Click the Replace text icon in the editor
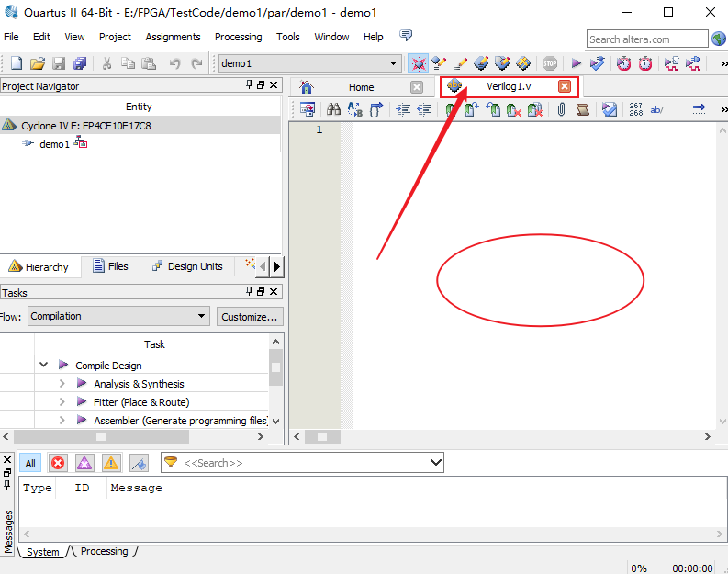Viewport: 728px width, 574px height. [x=354, y=109]
